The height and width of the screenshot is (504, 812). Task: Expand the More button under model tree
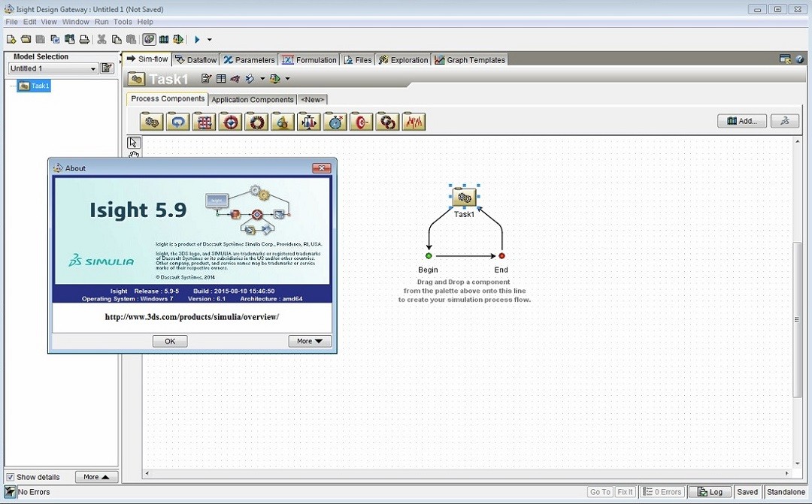pyautogui.click(x=96, y=477)
